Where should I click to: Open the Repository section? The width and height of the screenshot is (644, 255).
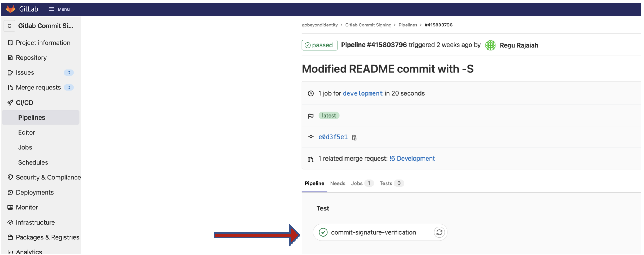31,58
